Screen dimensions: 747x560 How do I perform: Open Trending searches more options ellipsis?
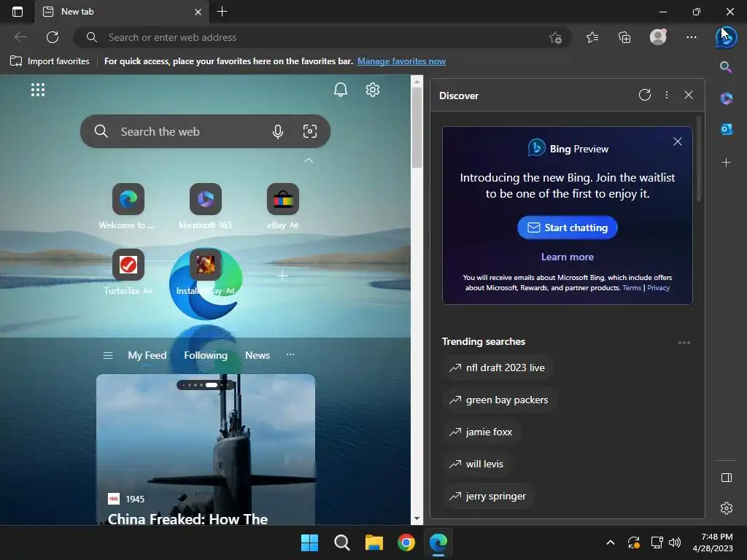[684, 343]
